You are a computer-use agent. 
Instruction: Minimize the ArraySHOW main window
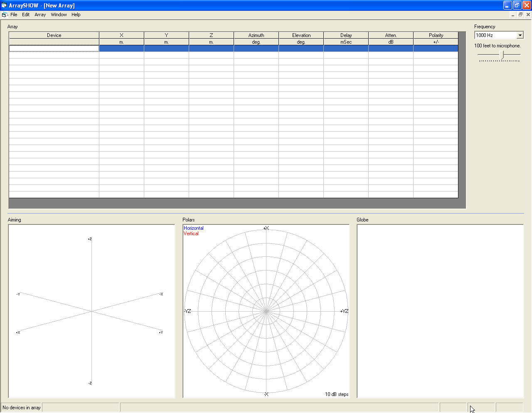[x=507, y=5]
